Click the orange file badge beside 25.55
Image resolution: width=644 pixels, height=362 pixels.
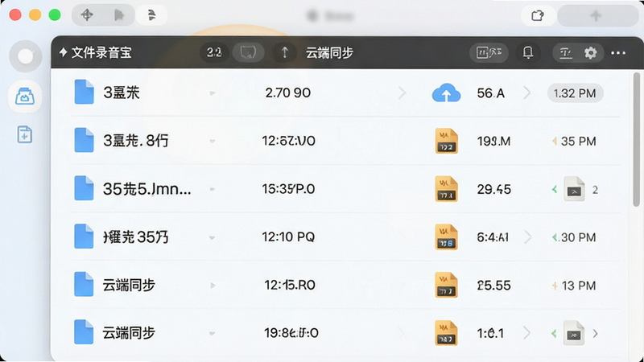[447, 285]
